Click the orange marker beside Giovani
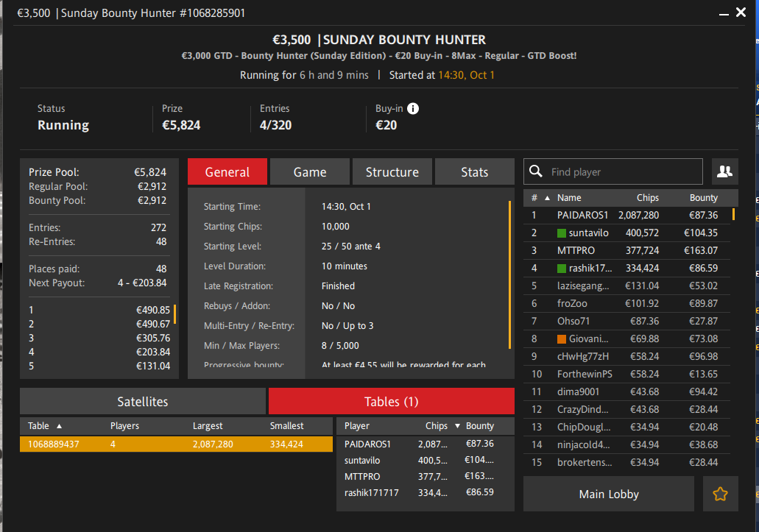This screenshot has height=532, width=759. (562, 339)
